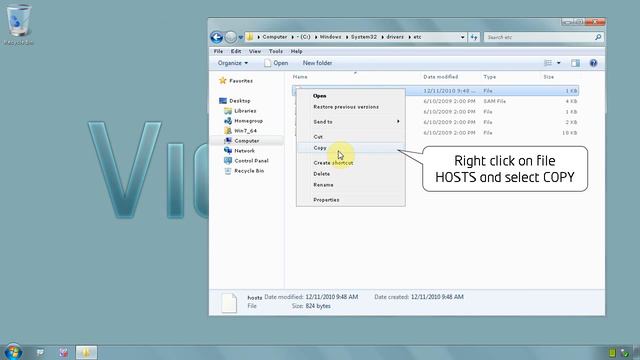
Task: Click the magnifier search icon
Action: (598, 37)
